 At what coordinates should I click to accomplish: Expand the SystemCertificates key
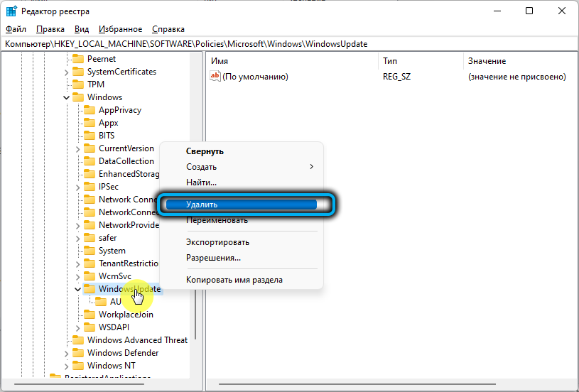click(67, 72)
